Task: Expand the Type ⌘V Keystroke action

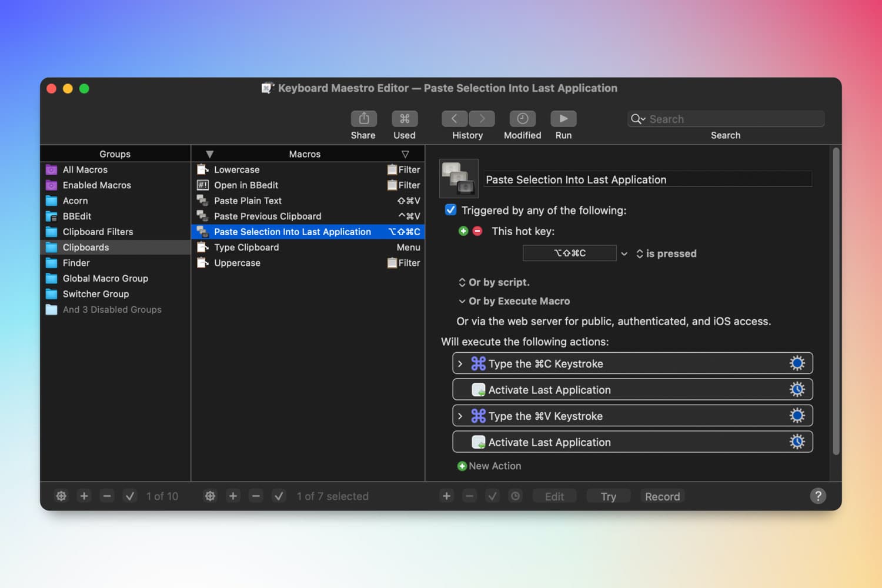Action: [x=460, y=416]
